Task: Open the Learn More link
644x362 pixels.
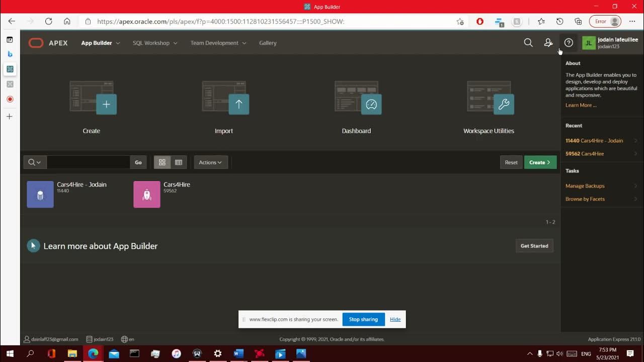Action: coord(581,105)
